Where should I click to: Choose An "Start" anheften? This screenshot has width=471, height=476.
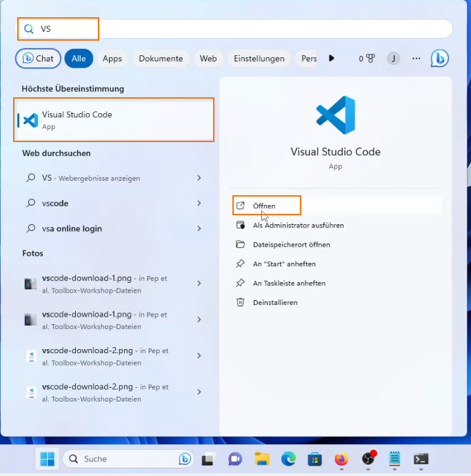(336, 264)
